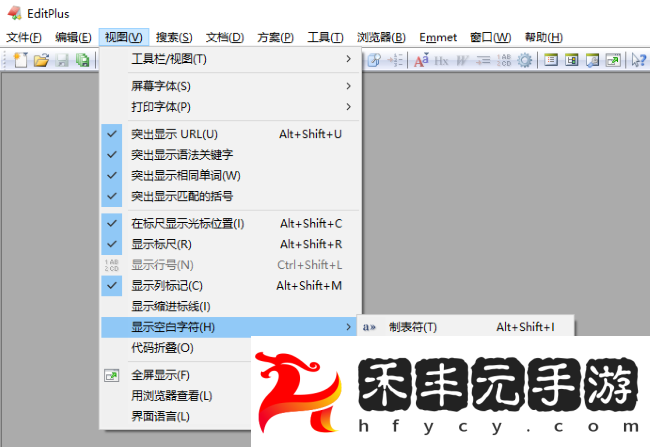Open the 编辑(E) menu
The height and width of the screenshot is (447, 650).
click(x=73, y=37)
